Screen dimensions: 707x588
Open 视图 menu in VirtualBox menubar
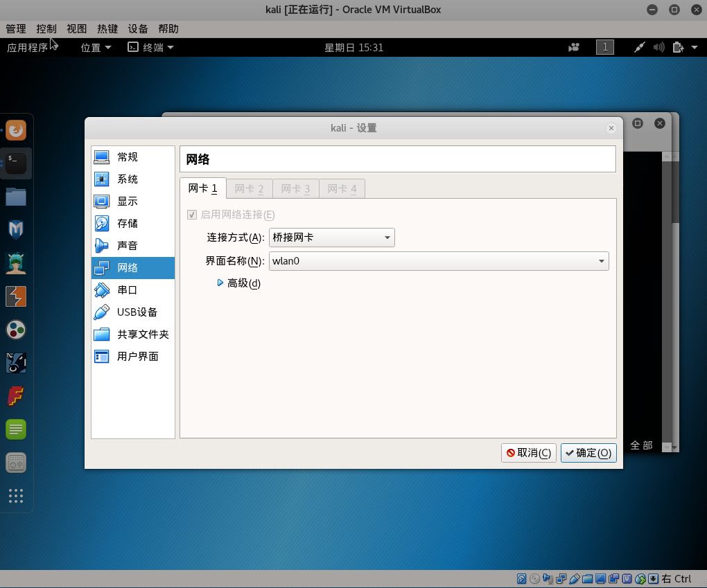pos(77,29)
